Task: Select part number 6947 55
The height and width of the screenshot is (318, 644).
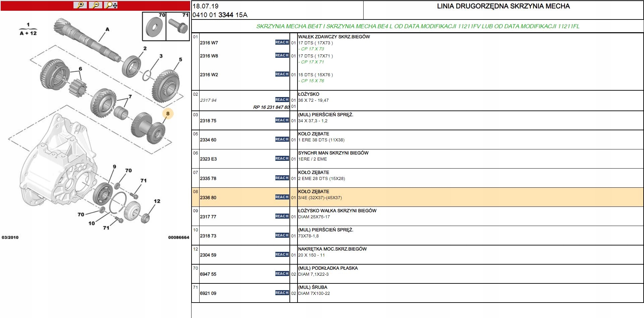Action: pos(208,274)
